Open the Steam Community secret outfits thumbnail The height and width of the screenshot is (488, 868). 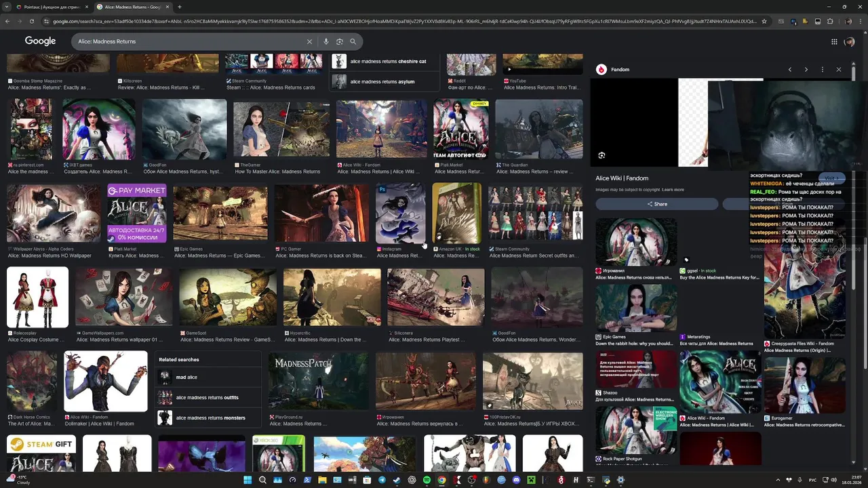tap(535, 213)
